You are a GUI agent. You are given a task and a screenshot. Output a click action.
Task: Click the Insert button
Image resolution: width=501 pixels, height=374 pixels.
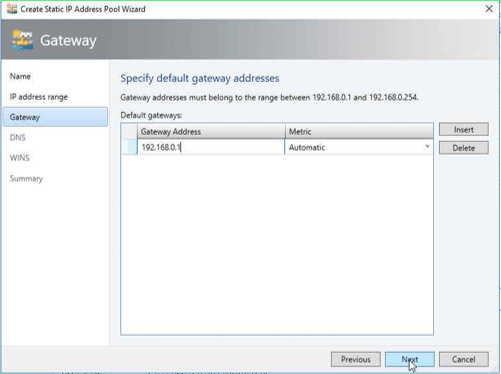click(x=464, y=129)
